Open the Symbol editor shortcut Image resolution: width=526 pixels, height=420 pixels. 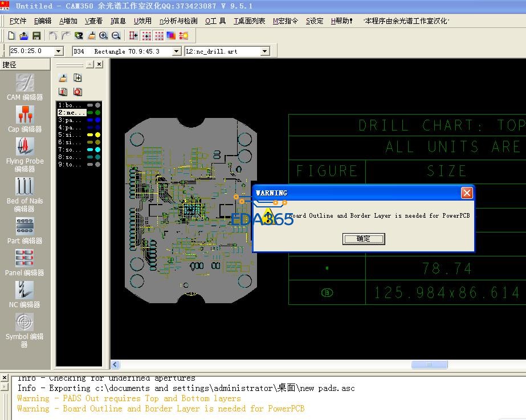click(25, 331)
